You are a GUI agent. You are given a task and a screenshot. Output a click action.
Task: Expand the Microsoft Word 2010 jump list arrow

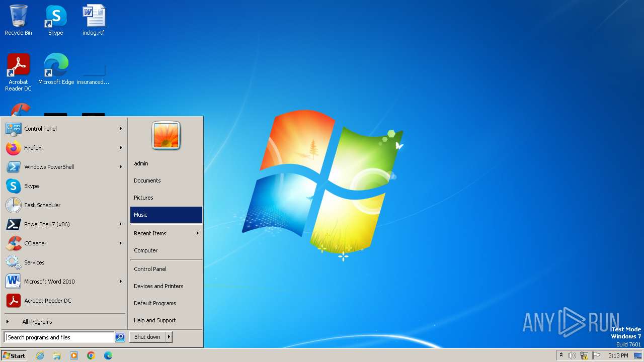click(x=121, y=282)
